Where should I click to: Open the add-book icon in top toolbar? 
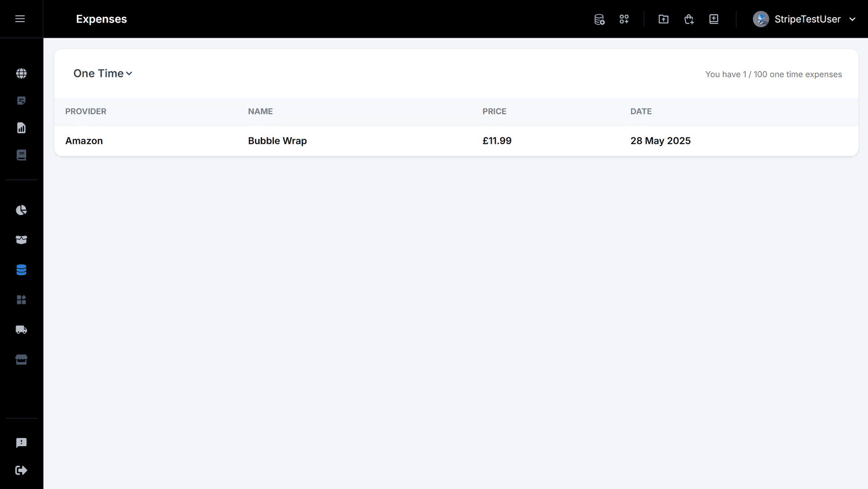[x=713, y=19]
